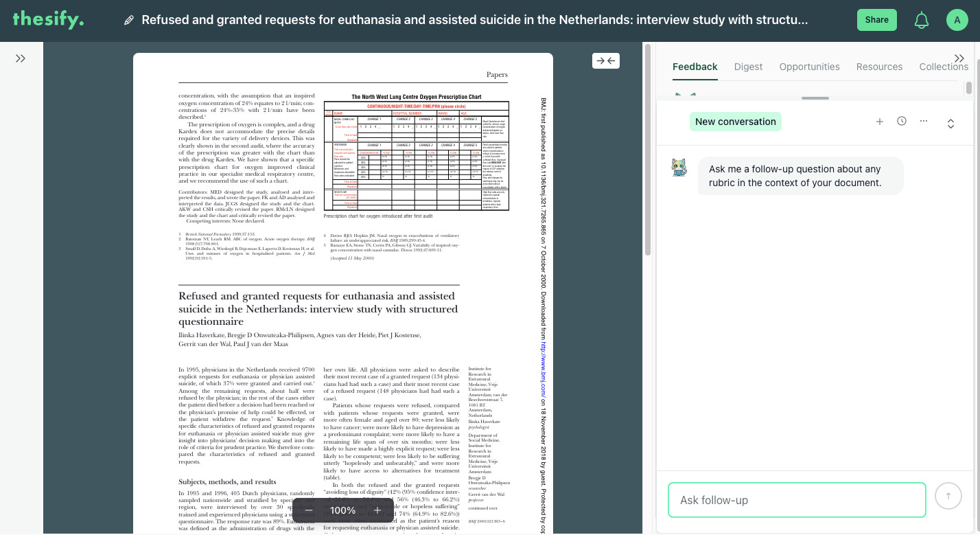Switch to the Feedback tab
The image size is (980, 535).
pyautogui.click(x=695, y=67)
